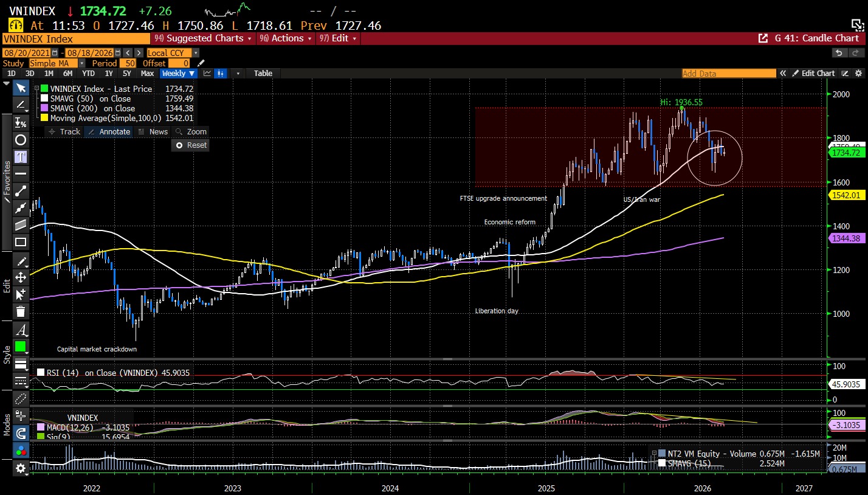Image resolution: width=868 pixels, height=495 pixels.
Task: Select the rectangle drawing tool
Action: [21, 242]
